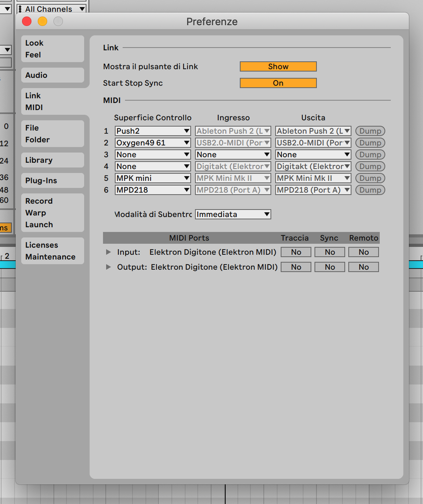Open the Digitakt Uscita dropdown

[313, 166]
